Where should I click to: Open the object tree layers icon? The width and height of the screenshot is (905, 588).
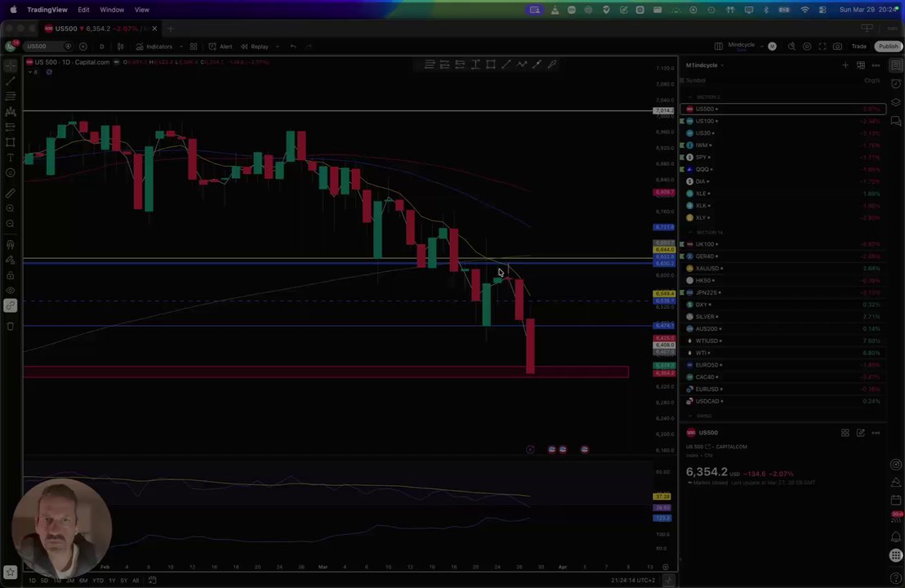point(896,102)
